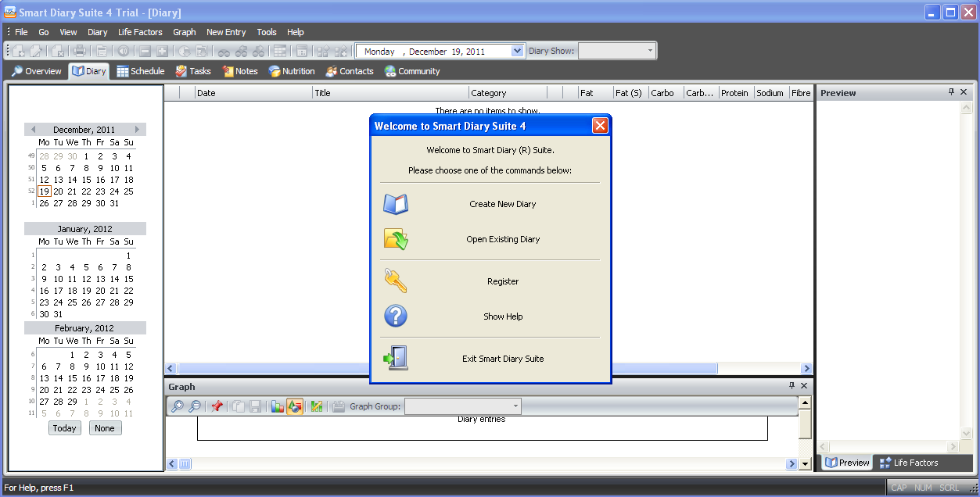
Task: Click the diary list horizontal scrollbar thumb
Action: point(447,368)
